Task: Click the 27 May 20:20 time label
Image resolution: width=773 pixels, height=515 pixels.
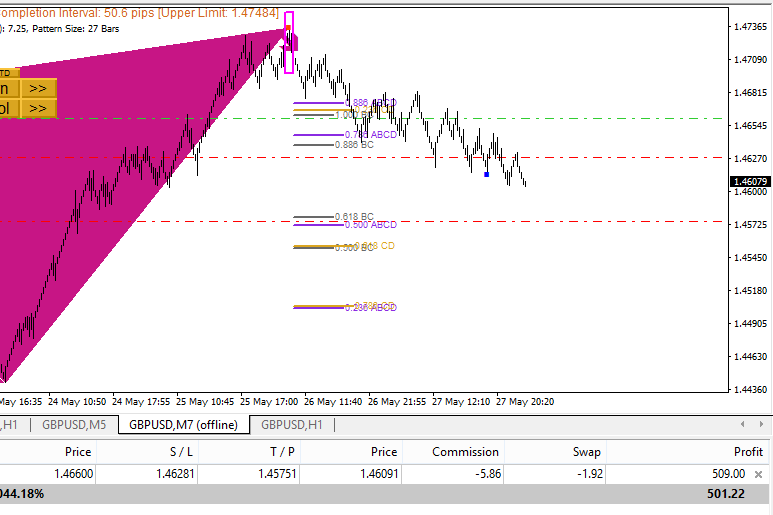Action: 525,402
